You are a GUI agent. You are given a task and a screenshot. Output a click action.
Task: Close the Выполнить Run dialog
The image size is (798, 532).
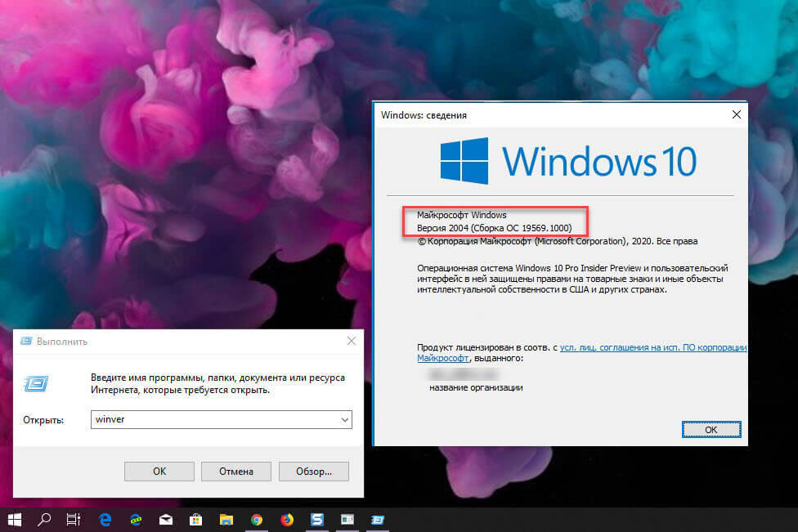point(351,341)
